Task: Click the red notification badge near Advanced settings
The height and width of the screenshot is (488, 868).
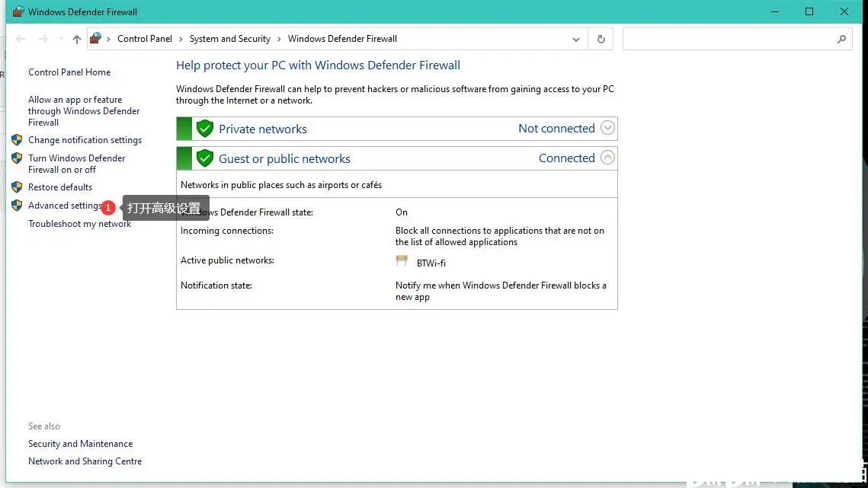Action: pos(108,206)
